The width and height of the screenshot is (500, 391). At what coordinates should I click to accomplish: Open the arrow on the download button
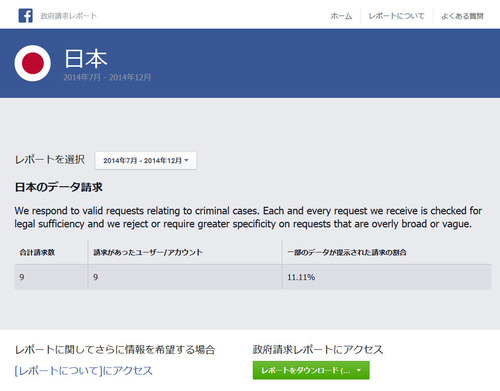(x=359, y=370)
